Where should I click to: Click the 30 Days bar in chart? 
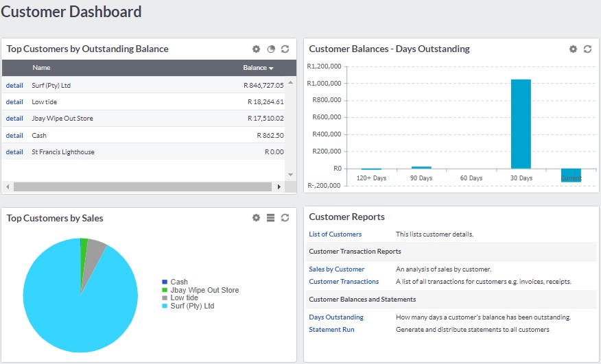coord(521,123)
